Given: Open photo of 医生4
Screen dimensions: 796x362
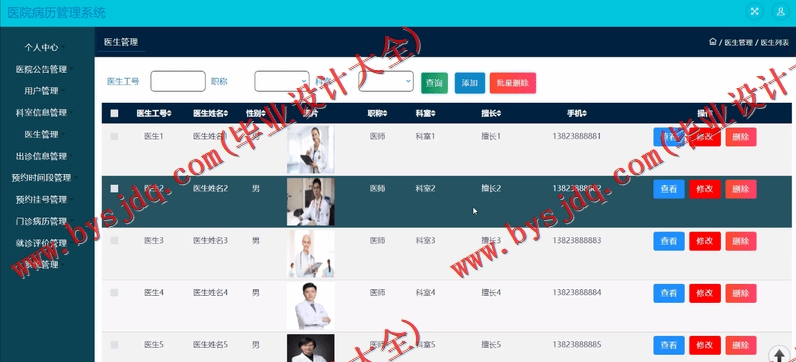Looking at the screenshot, I should pyautogui.click(x=310, y=306).
